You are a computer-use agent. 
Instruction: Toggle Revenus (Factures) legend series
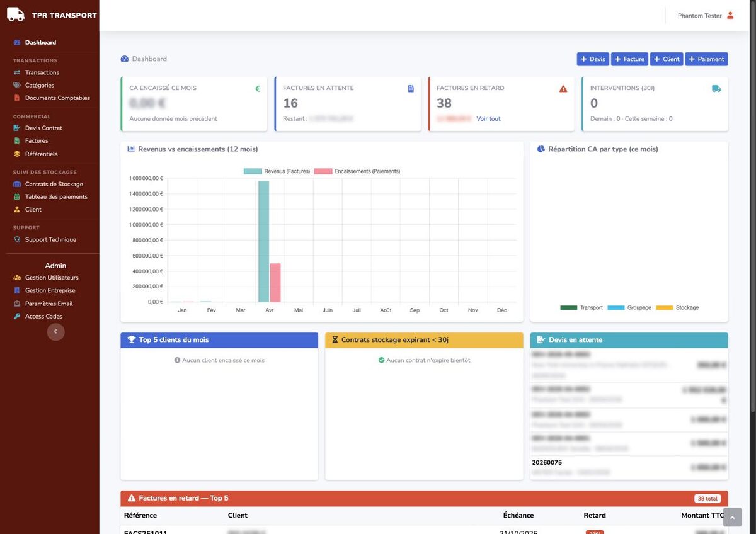277,171
